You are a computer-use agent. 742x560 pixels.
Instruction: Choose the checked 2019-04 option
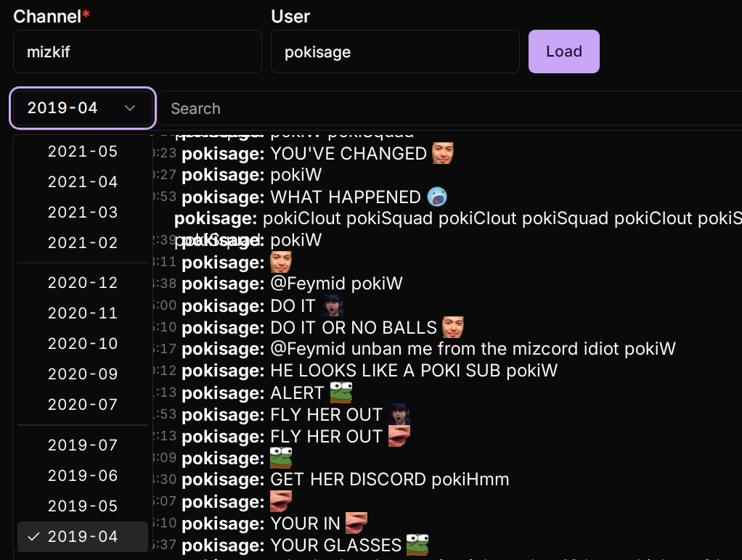[x=83, y=536]
